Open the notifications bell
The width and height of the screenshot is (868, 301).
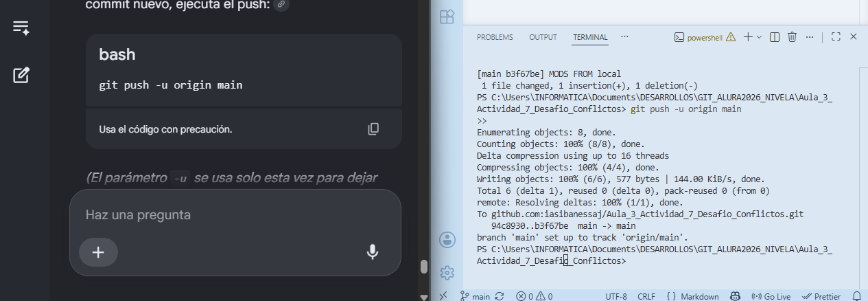point(856,296)
